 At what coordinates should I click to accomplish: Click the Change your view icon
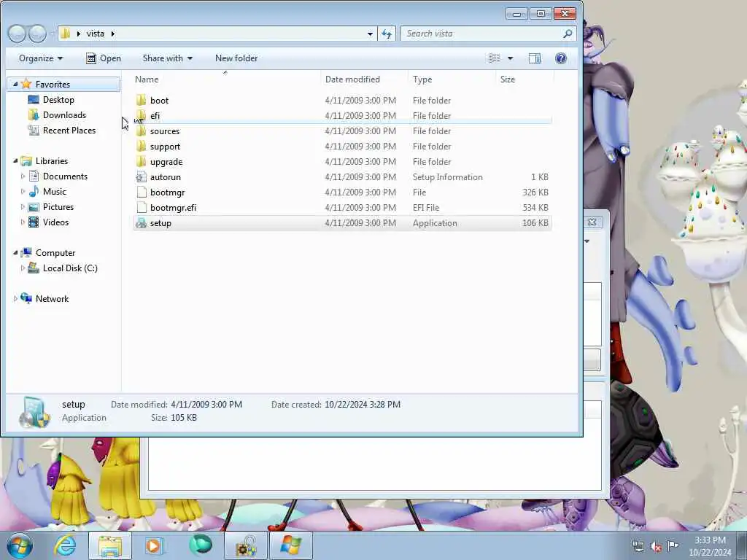pos(495,58)
